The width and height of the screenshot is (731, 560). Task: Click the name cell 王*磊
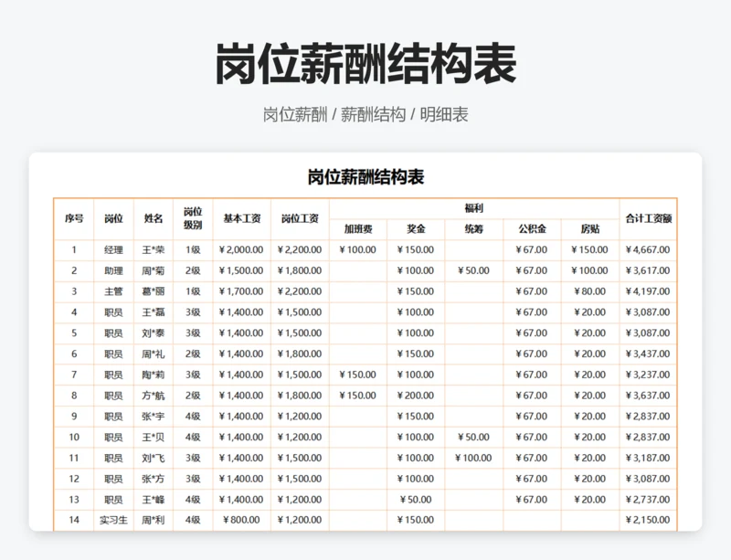pyautogui.click(x=154, y=312)
